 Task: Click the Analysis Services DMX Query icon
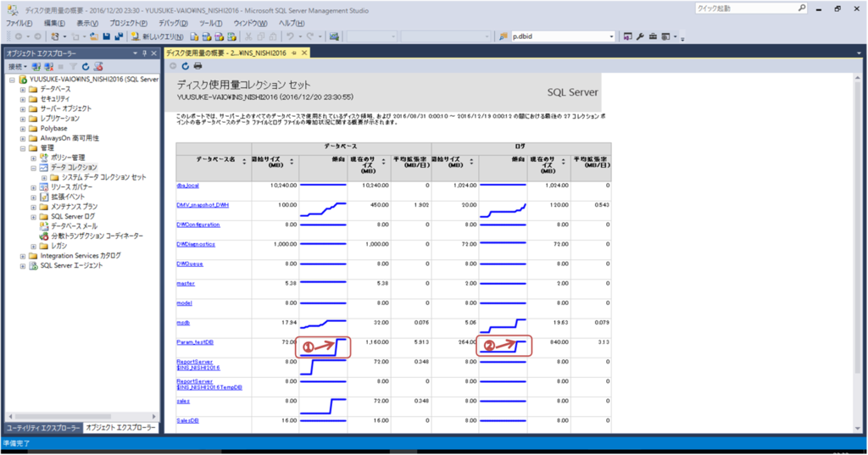220,36
